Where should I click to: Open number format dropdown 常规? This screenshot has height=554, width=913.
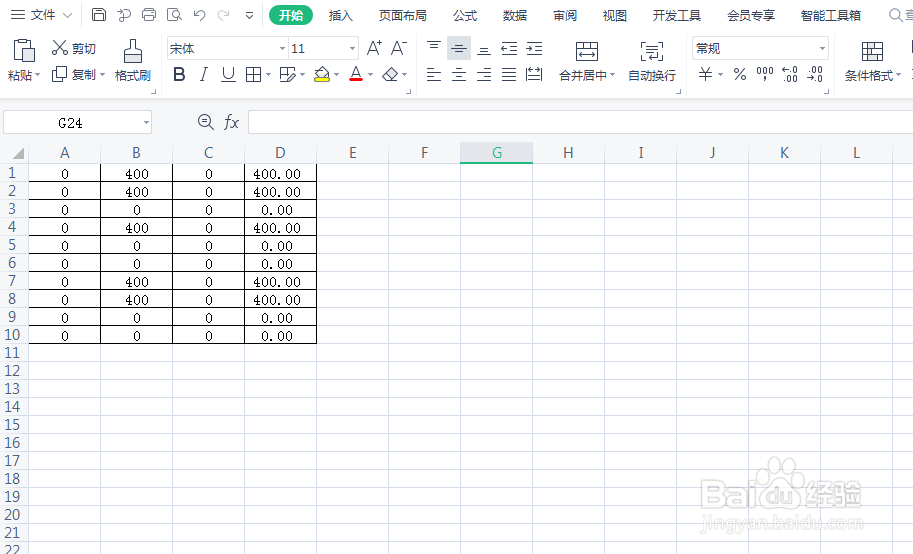click(822, 48)
